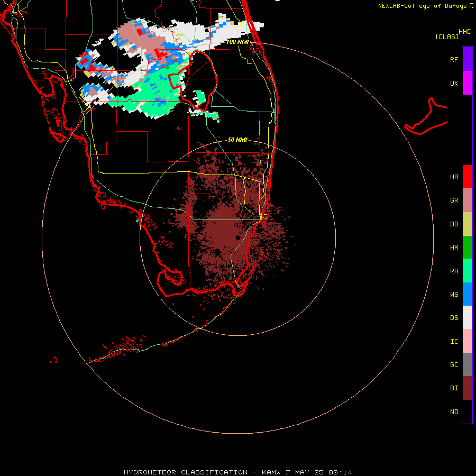
Task: Click the WS legend label
Action: [x=454, y=295]
